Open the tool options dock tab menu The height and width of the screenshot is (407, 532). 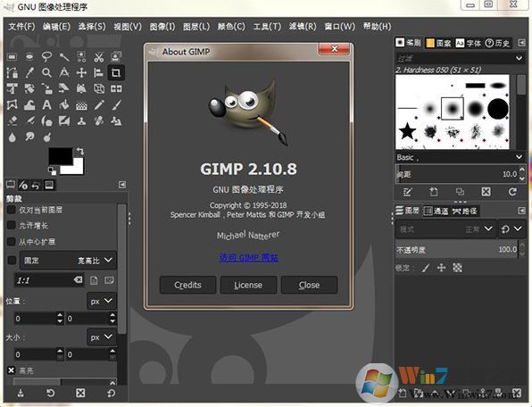122,185
